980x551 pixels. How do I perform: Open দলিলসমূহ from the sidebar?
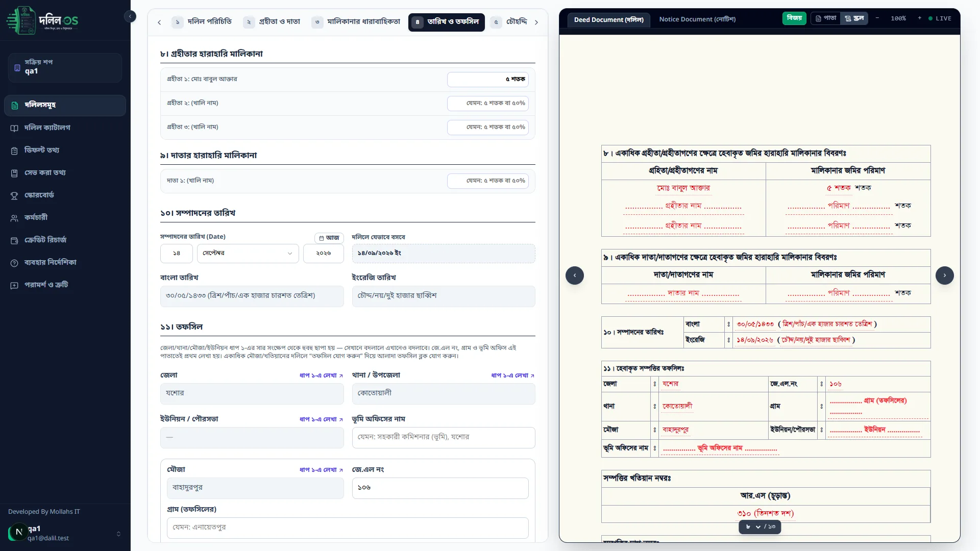click(x=65, y=105)
